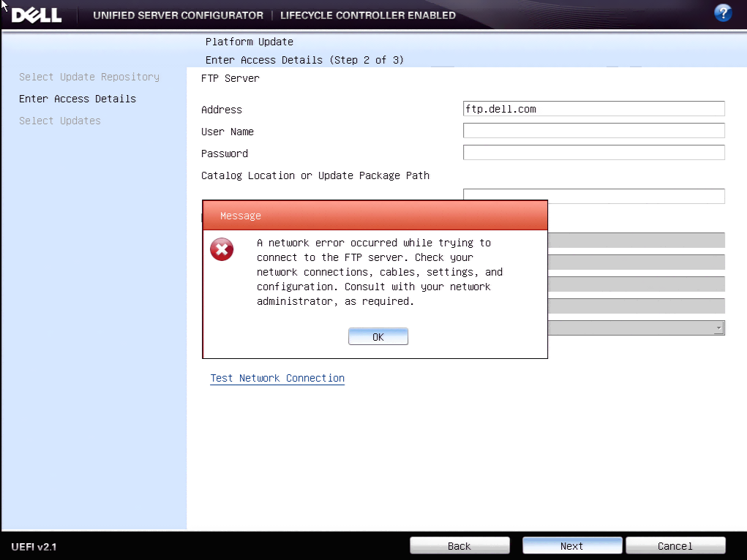Open the Help question mark icon
The image size is (747, 560).
click(723, 12)
